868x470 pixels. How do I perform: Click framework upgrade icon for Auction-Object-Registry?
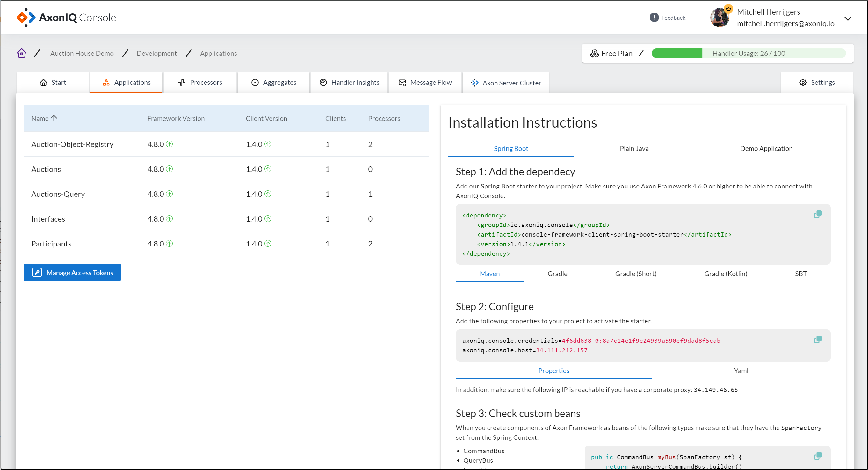[170, 144]
